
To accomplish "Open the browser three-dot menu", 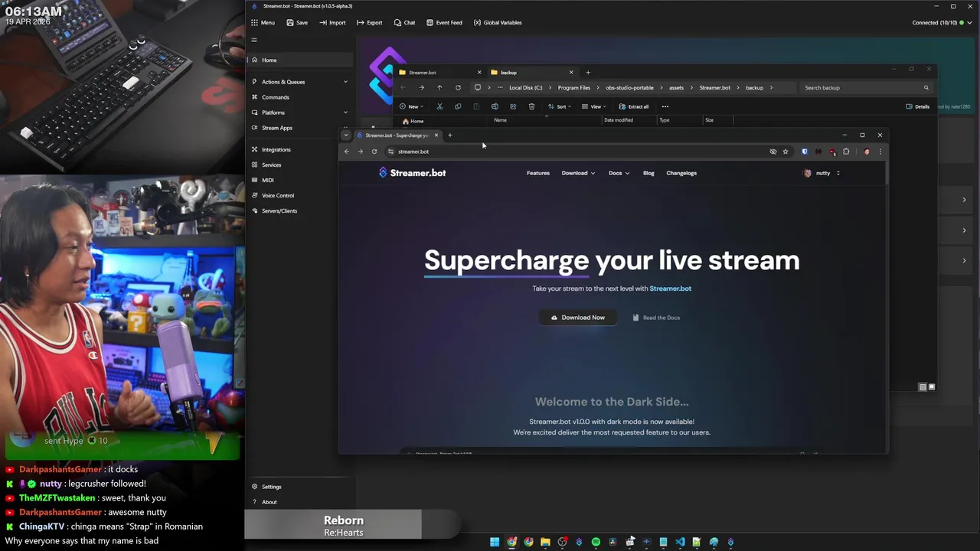I will coord(880,152).
